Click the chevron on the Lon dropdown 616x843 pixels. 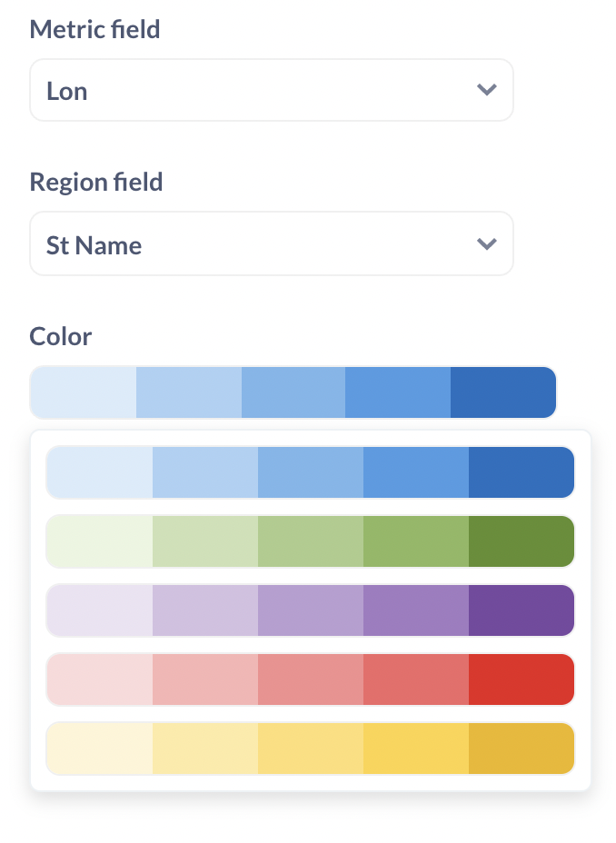pyautogui.click(x=487, y=90)
